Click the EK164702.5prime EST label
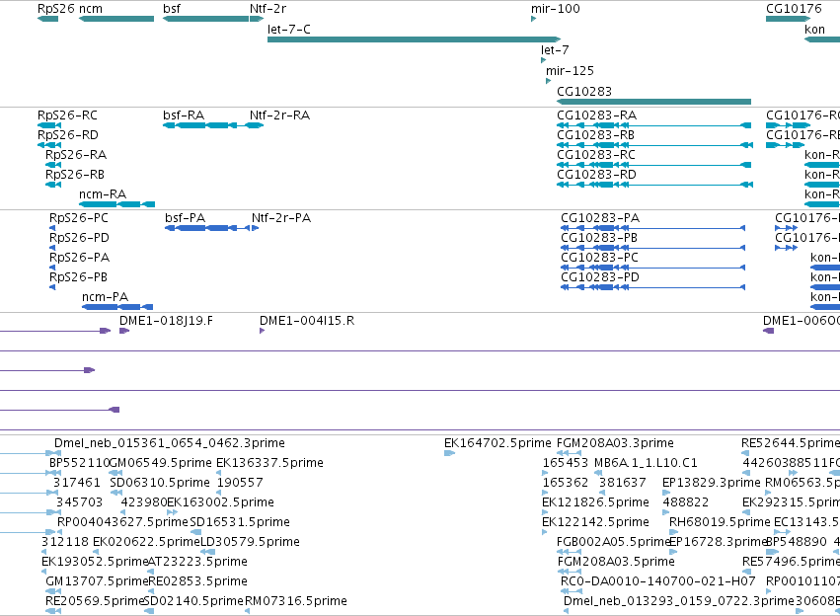Viewport: 840px width, 616px height. pos(497,443)
